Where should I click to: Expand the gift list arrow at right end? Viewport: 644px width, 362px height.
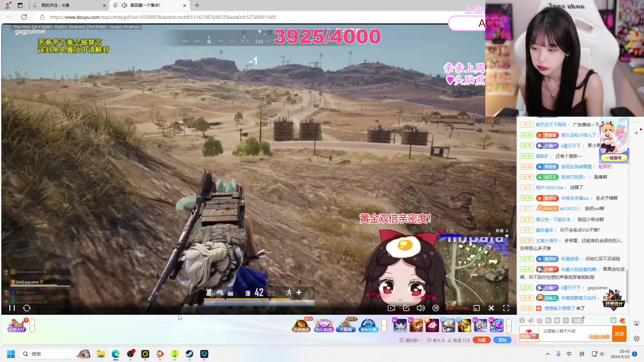click(x=508, y=325)
